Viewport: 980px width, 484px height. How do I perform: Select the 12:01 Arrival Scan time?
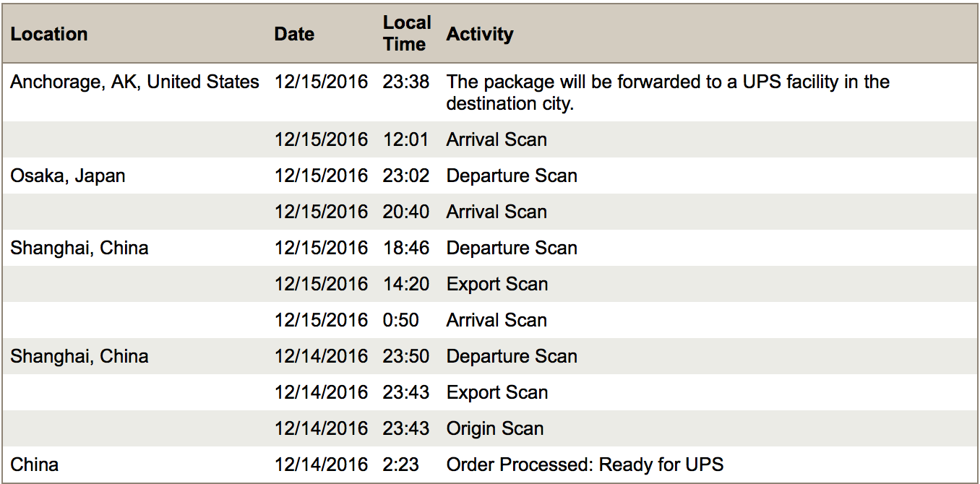click(405, 139)
